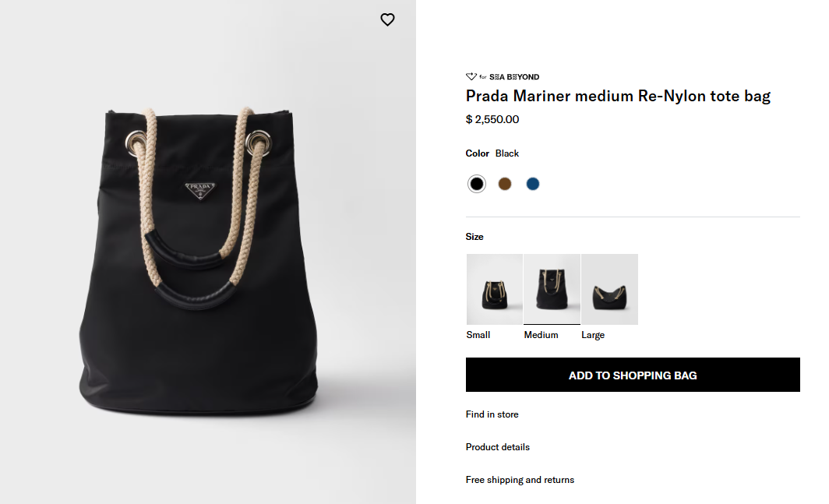The width and height of the screenshot is (829, 504).
Task: Click the Prada Mariner tote bag title
Action: [618, 97]
